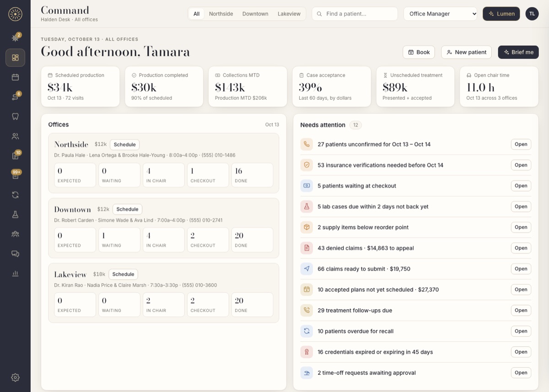Viewport: 549px width, 392px height.
Task: Open the clipboard icon with badge 10
Action: coord(15,156)
